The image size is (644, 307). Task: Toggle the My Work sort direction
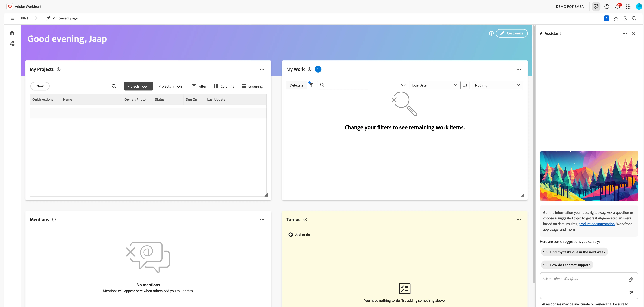click(465, 85)
